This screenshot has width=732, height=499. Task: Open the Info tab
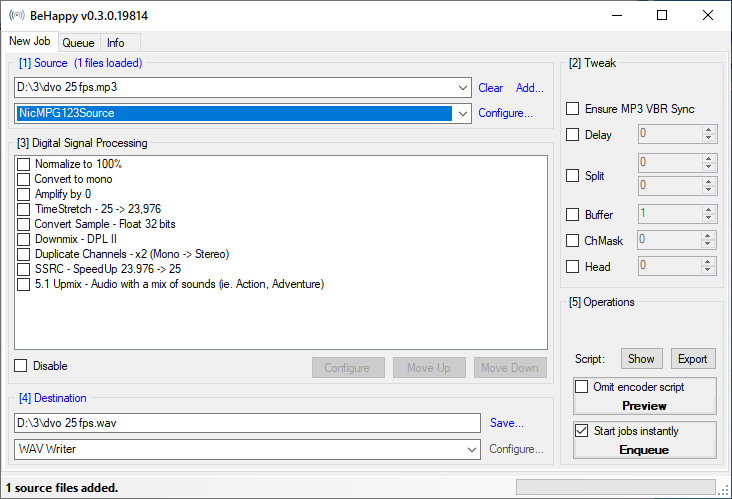pyautogui.click(x=115, y=43)
